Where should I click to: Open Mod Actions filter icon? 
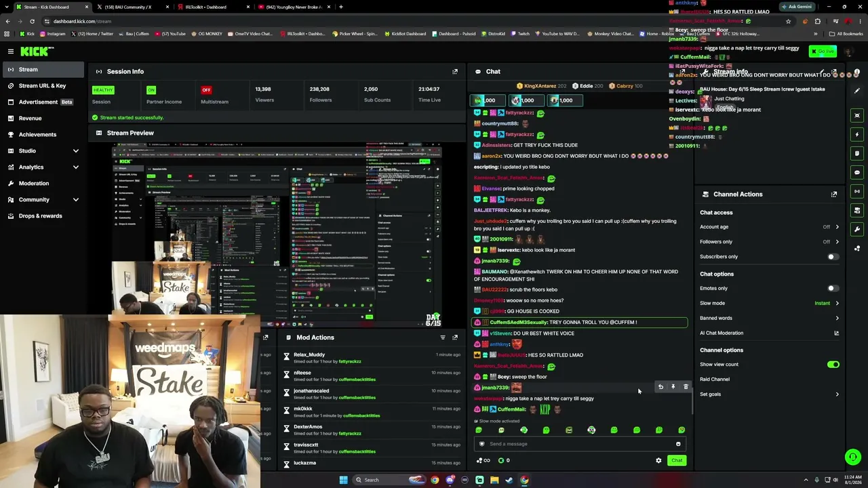[443, 338]
